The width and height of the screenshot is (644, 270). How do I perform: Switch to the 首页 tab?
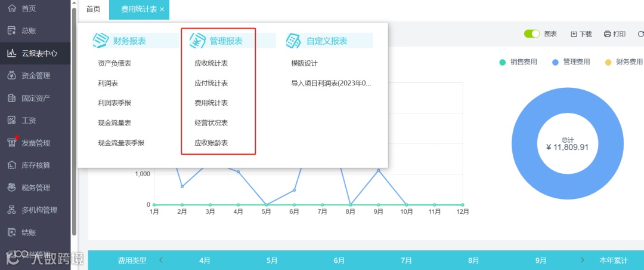[93, 10]
